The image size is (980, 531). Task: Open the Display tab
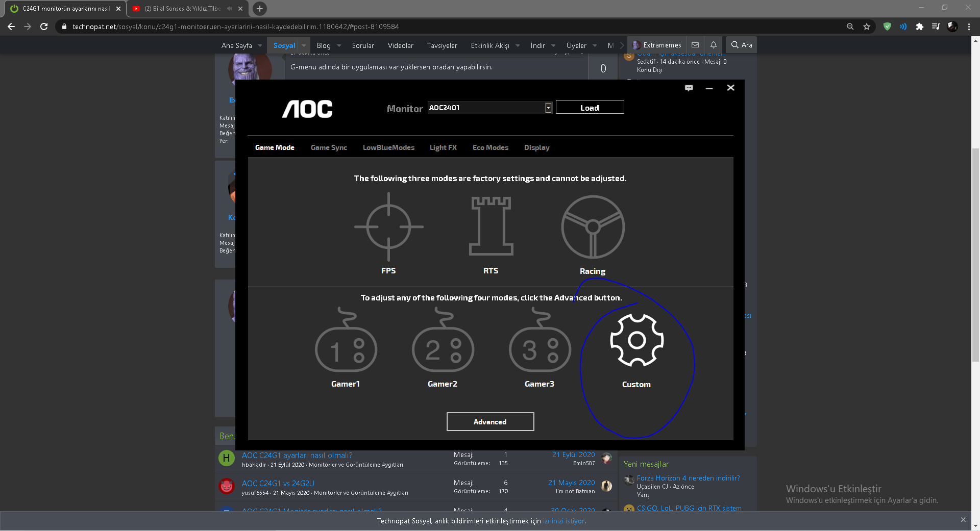[x=537, y=147]
